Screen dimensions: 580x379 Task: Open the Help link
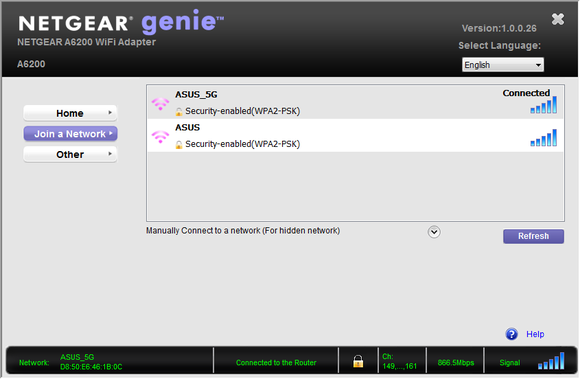(x=535, y=334)
